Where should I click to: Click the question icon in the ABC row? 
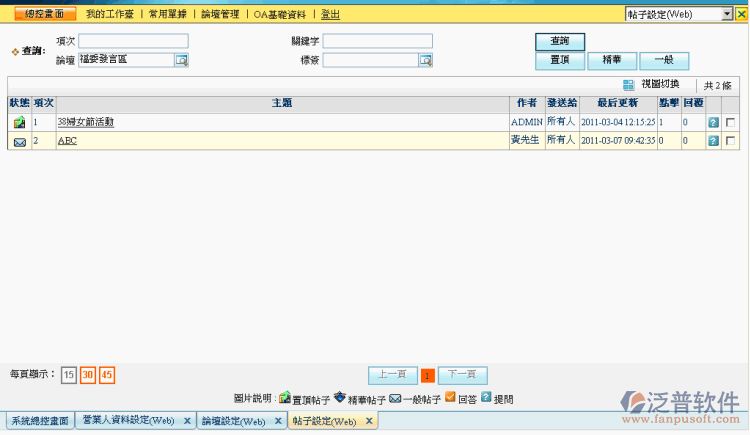pos(713,141)
